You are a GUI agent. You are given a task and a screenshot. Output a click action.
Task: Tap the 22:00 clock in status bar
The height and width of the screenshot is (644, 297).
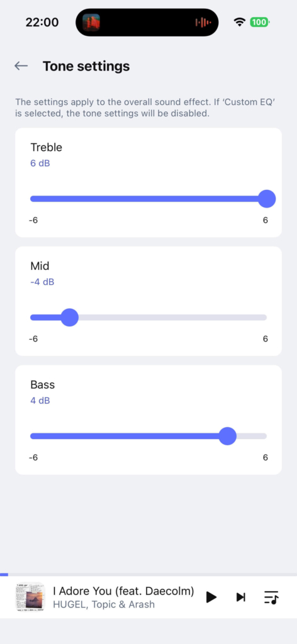tap(42, 22)
